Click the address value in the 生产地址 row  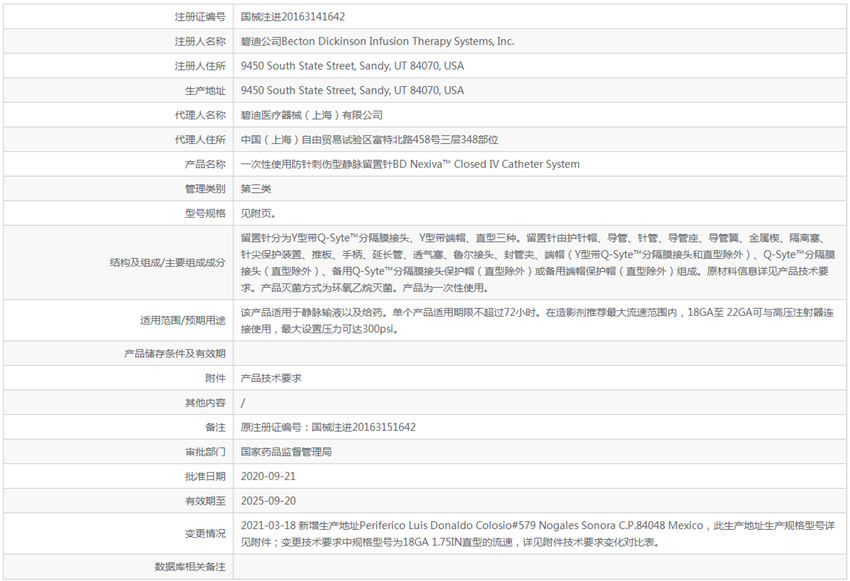click(352, 91)
